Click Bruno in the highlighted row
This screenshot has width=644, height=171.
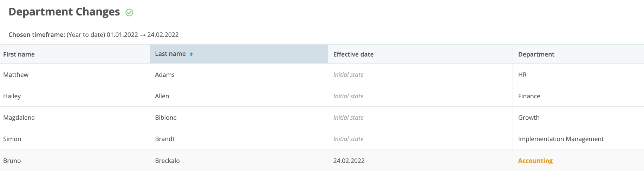tap(12, 160)
